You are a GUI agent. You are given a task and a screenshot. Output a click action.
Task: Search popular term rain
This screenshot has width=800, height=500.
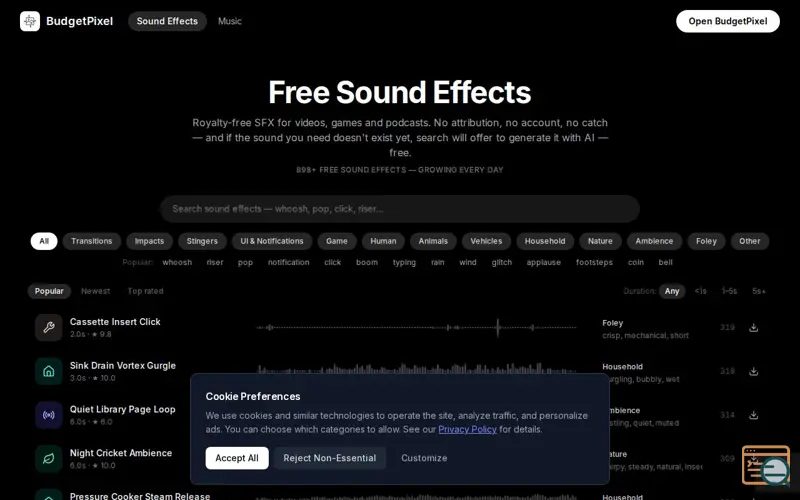tap(437, 262)
